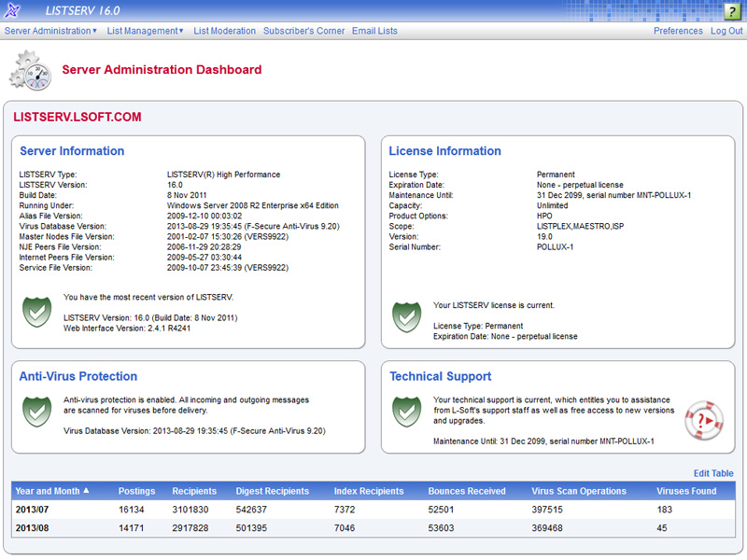Go to Subscriber's Corner
Viewport: 747px width, 560px height.
303,30
